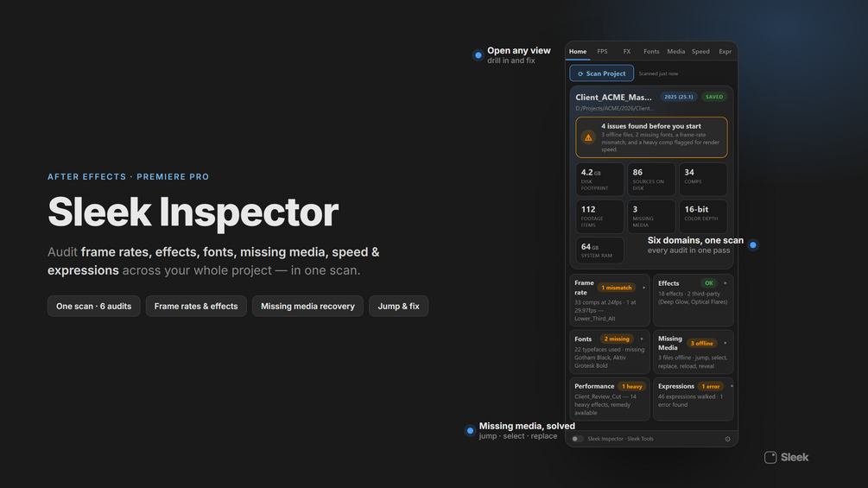
Task: Click the Scanned just now text
Action: (x=658, y=73)
